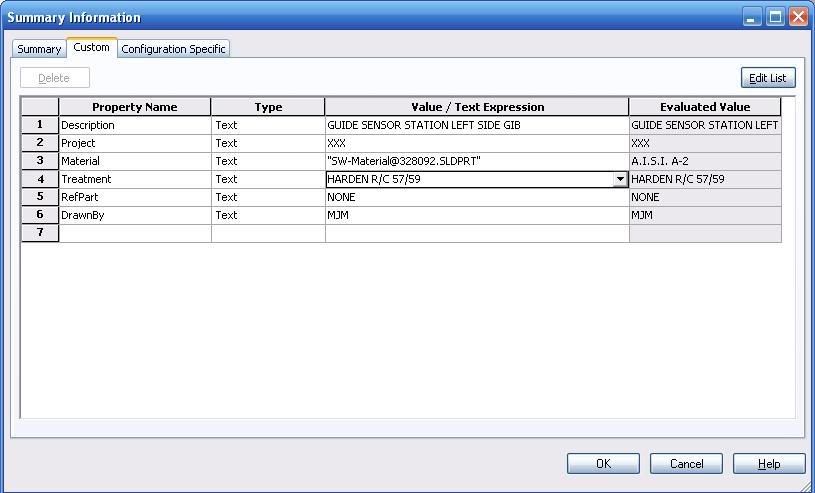The width and height of the screenshot is (815, 493).
Task: Edit the Description value text field
Action: [x=476, y=125]
